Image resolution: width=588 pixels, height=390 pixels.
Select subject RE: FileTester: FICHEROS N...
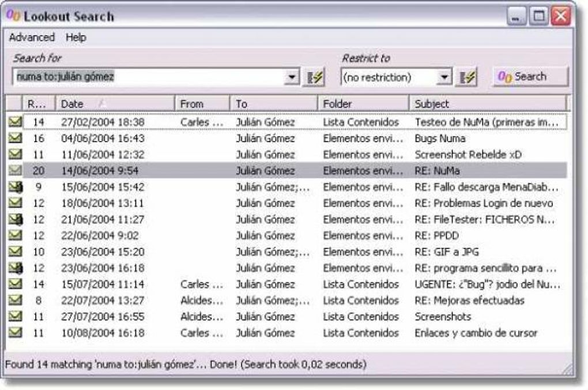pyautogui.click(x=484, y=219)
